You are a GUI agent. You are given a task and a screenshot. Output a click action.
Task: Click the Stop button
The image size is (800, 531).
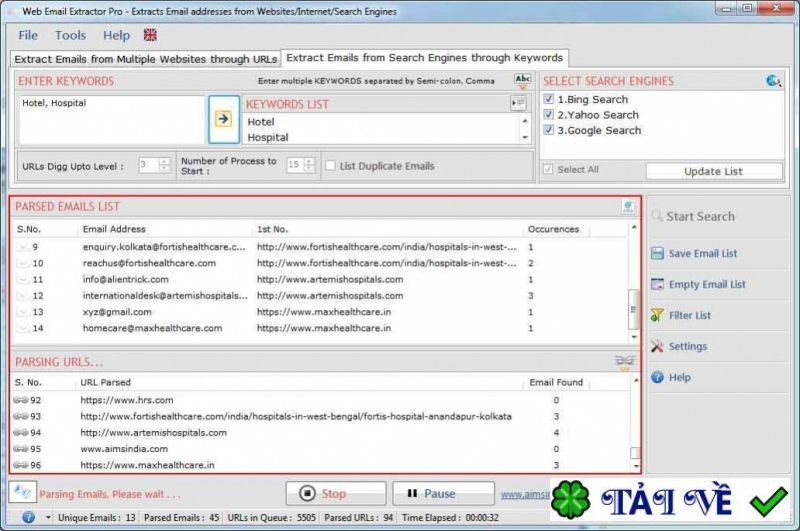(x=336, y=493)
